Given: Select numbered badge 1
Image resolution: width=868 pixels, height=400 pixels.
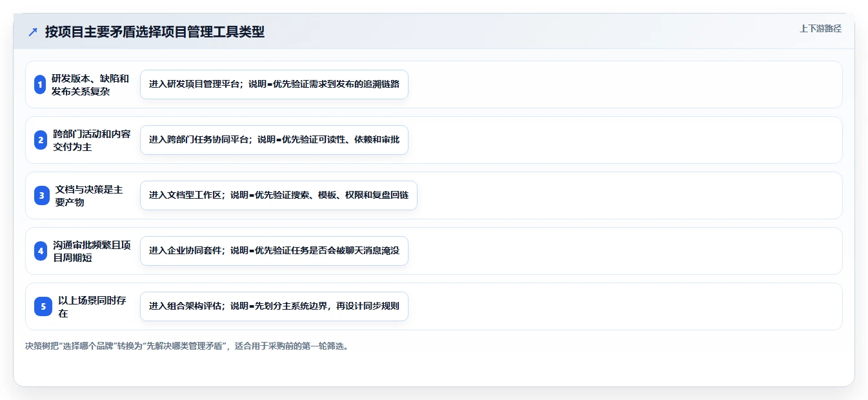Looking at the screenshot, I should pyautogui.click(x=40, y=85).
